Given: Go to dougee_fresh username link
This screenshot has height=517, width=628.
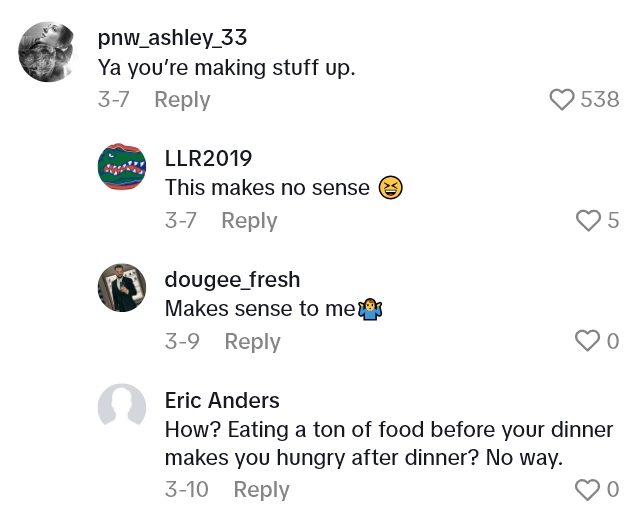Looking at the screenshot, I should (232, 279).
